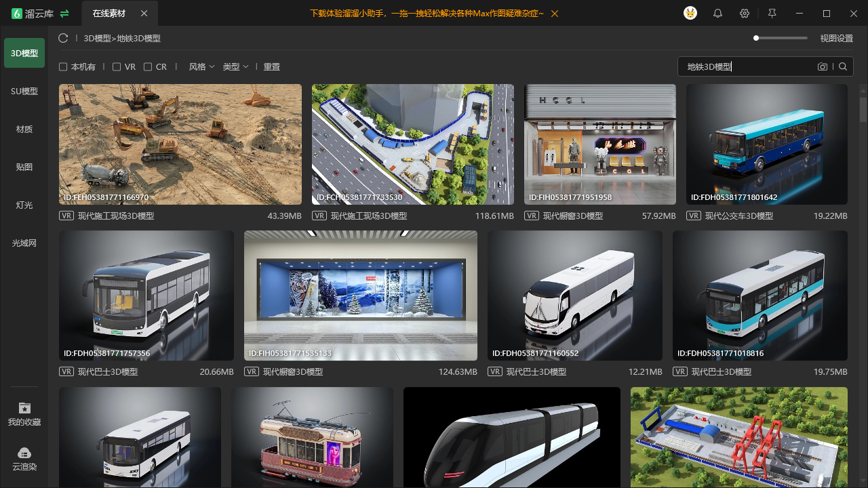
Task: Click VR badge of 20.66MB model
Action: point(66,371)
